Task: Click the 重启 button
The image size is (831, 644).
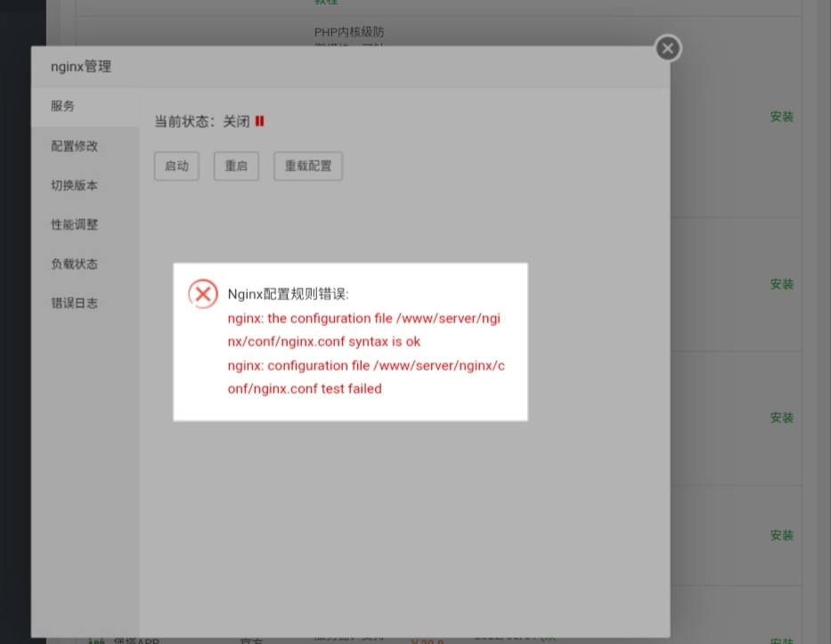Action: [x=236, y=166]
